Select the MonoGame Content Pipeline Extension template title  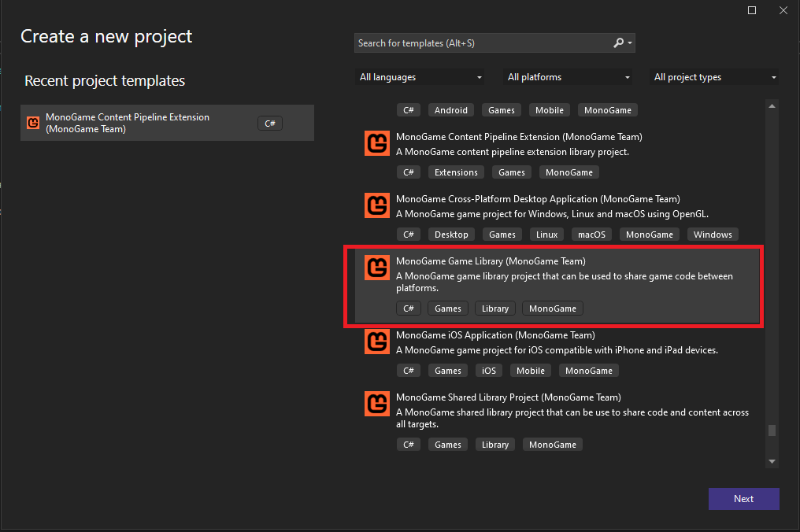(519, 137)
